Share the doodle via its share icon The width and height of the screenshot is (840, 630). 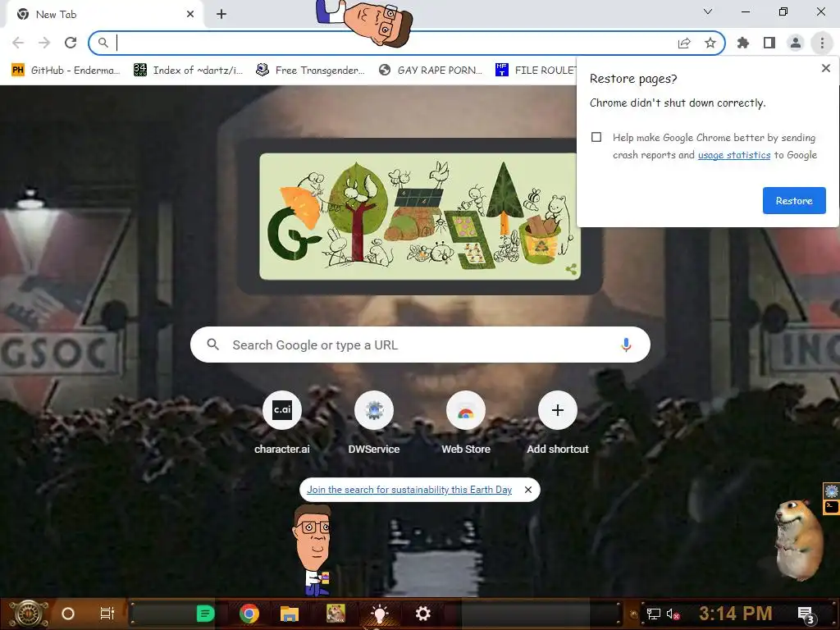[571, 269]
